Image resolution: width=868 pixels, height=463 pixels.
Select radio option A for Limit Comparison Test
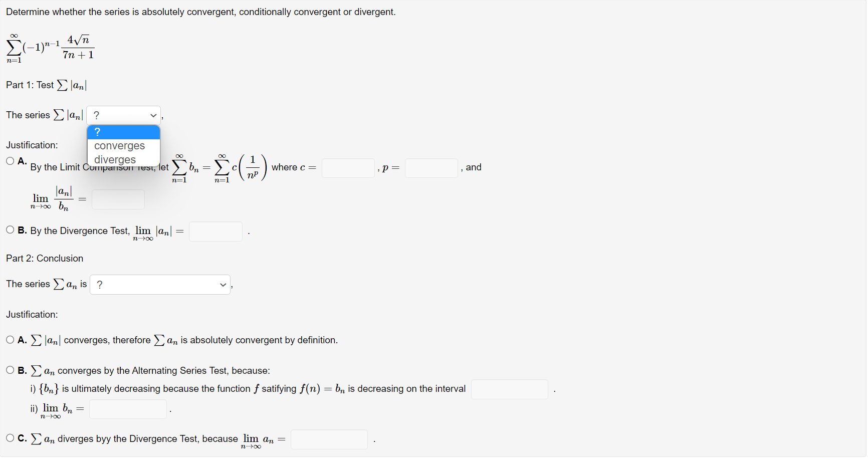[x=10, y=161]
